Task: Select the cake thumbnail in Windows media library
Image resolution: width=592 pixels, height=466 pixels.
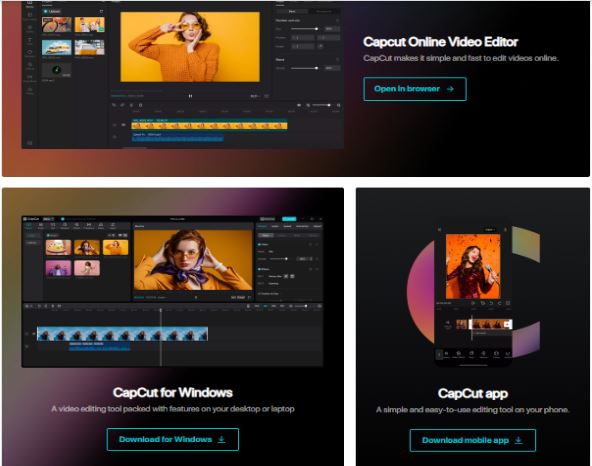Action: 58,248
